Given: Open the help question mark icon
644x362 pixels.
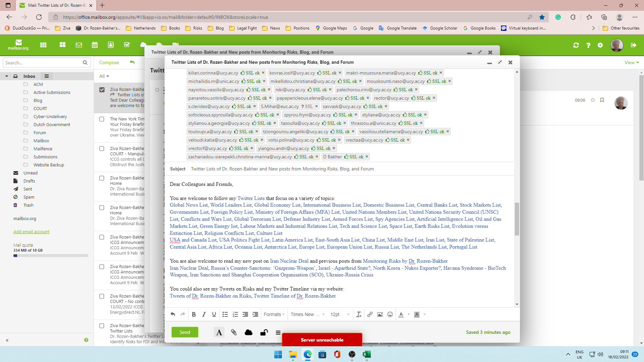Looking at the screenshot, I should [x=588, y=45].
